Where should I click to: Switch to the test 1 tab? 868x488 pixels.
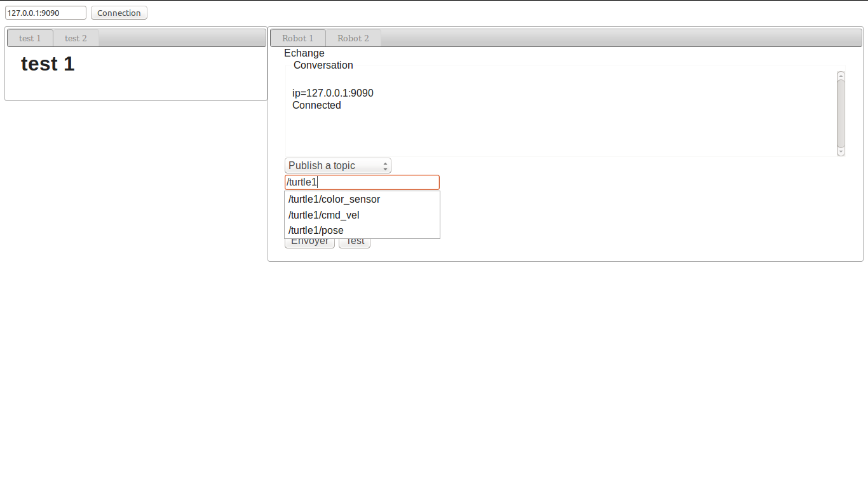point(30,38)
